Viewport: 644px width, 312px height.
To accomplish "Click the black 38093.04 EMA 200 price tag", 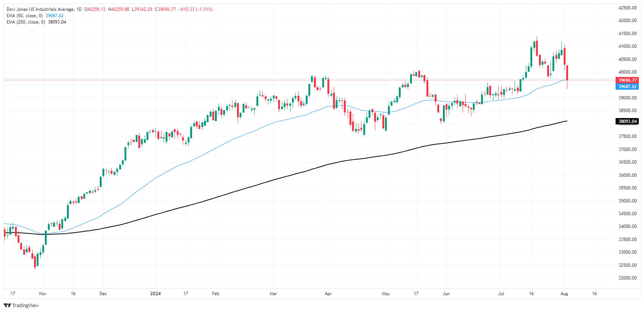I will click(x=627, y=121).
